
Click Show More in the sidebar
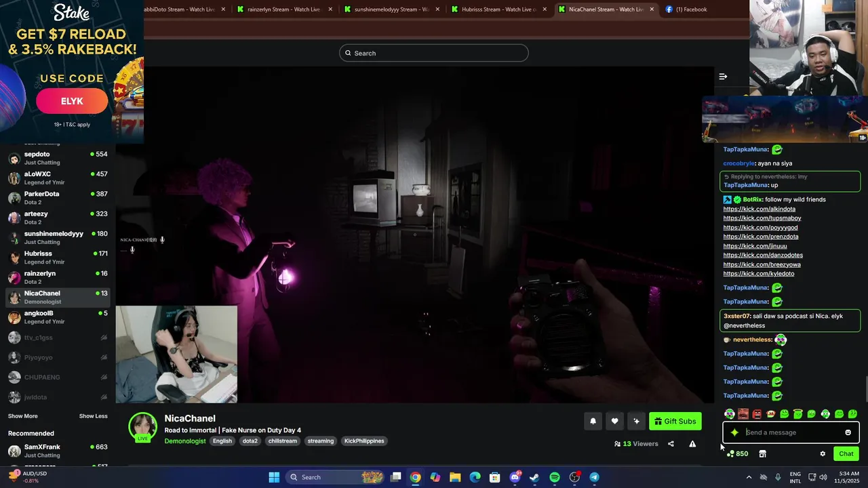(x=23, y=416)
